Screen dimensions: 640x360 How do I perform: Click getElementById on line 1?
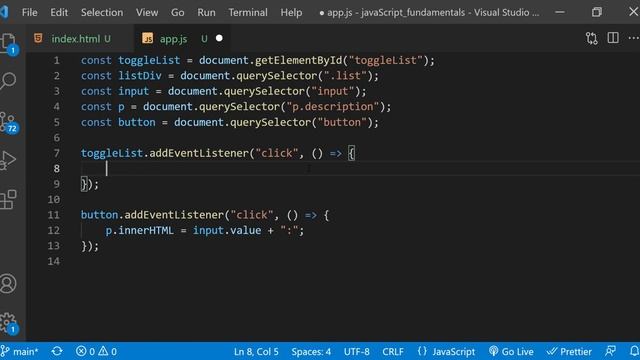(x=298, y=60)
